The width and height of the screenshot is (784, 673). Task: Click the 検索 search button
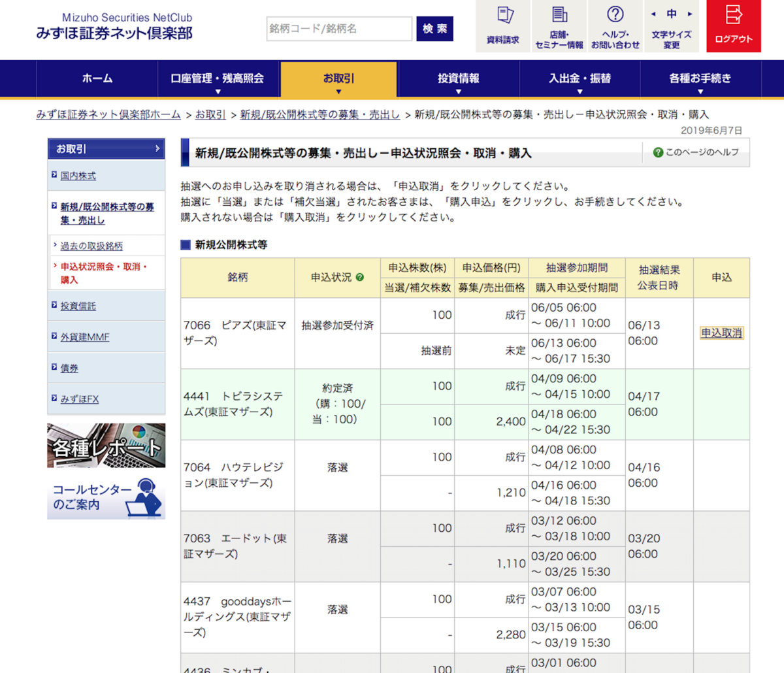[434, 29]
